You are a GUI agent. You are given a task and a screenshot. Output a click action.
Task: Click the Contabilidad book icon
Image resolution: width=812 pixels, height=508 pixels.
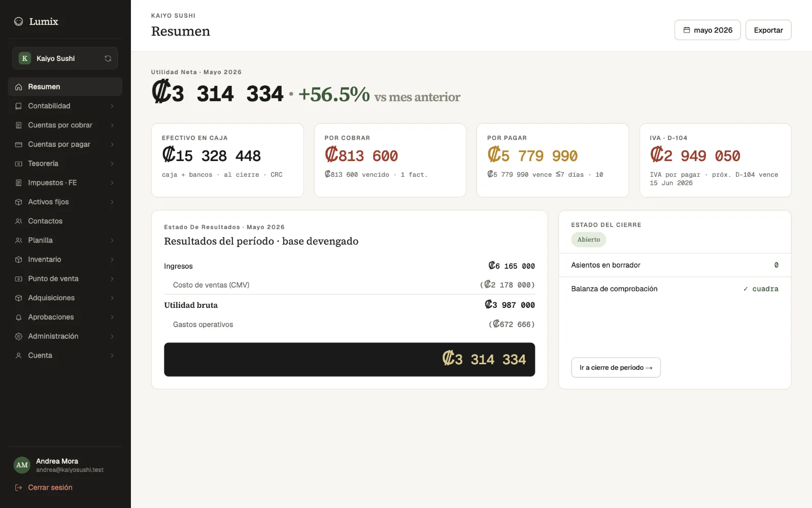19,106
